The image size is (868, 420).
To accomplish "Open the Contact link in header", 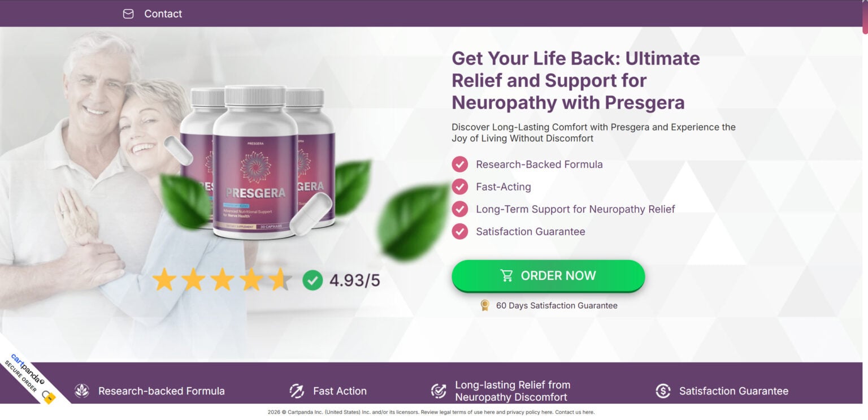I will tap(163, 14).
